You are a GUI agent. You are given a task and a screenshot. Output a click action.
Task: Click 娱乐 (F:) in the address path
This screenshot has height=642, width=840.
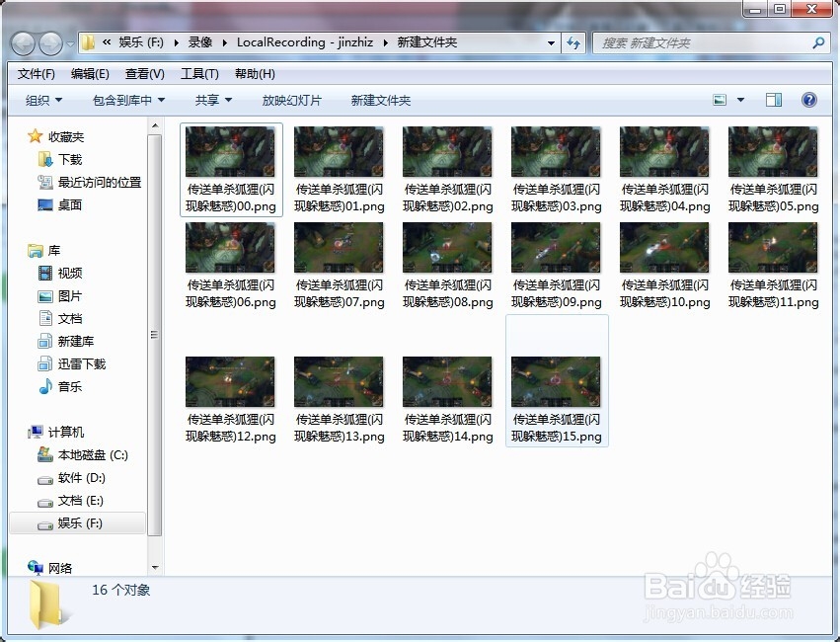click(x=141, y=42)
